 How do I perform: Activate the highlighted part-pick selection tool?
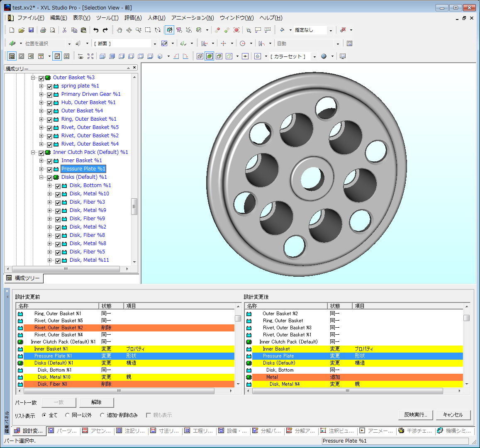pyautogui.click(x=169, y=30)
